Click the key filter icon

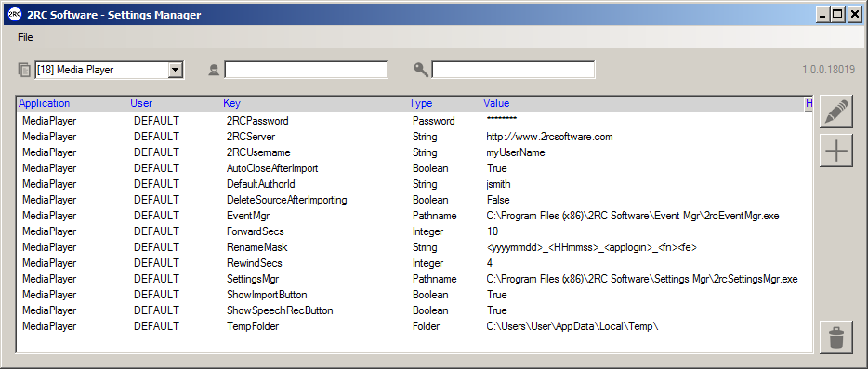[421, 70]
